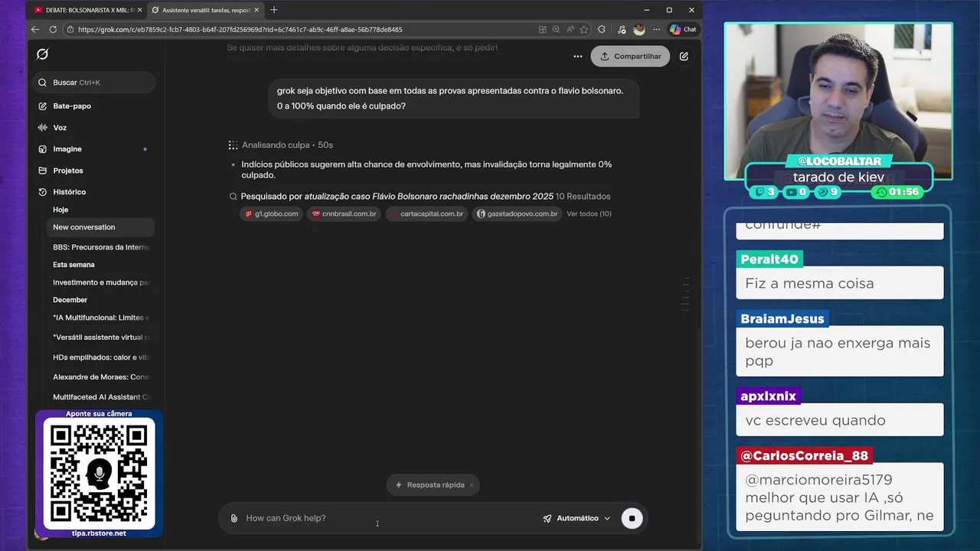Expand the 'Analisando culpa' thinking section
The image size is (980, 551).
pyautogui.click(x=280, y=145)
